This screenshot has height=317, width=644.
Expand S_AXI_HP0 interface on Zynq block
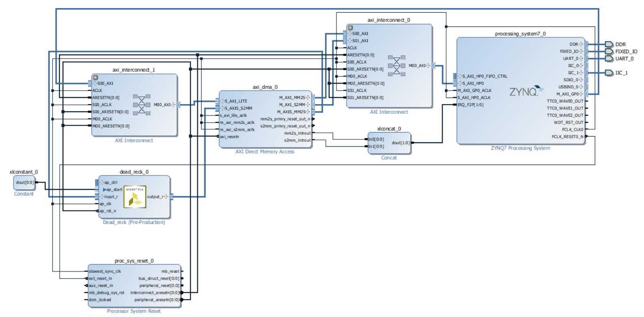460,83
